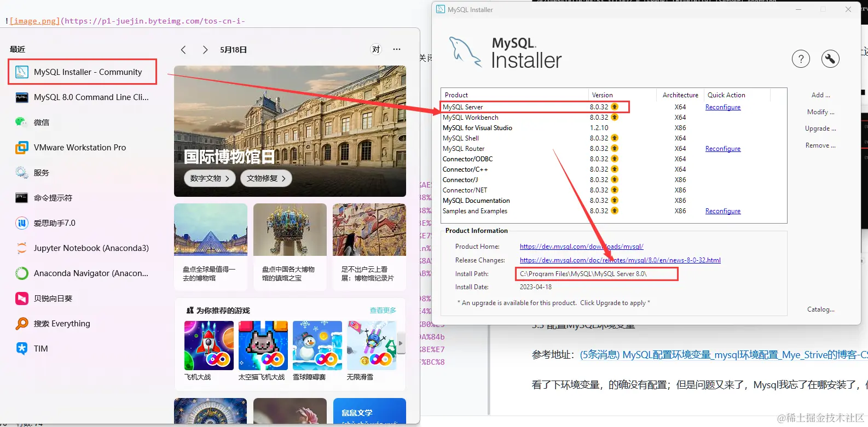The image size is (868, 427).
Task: Select the Connector/C++ row
Action: [x=614, y=169]
